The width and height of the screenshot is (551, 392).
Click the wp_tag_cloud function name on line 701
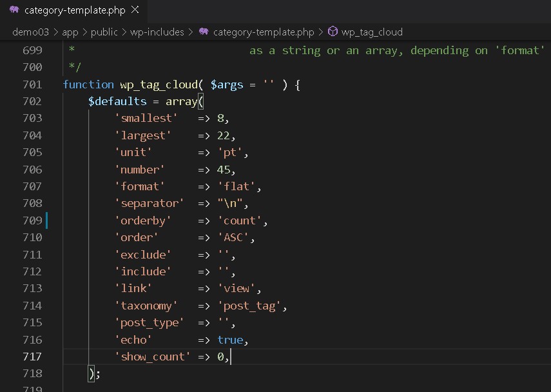[x=159, y=84]
